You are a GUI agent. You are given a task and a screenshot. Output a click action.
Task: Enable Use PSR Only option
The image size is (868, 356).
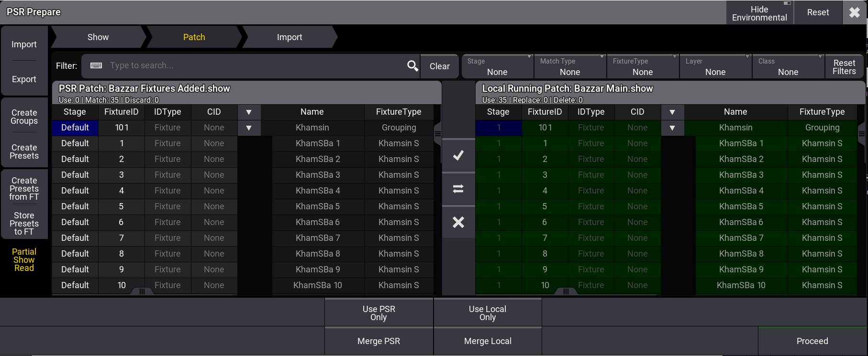pos(378,313)
